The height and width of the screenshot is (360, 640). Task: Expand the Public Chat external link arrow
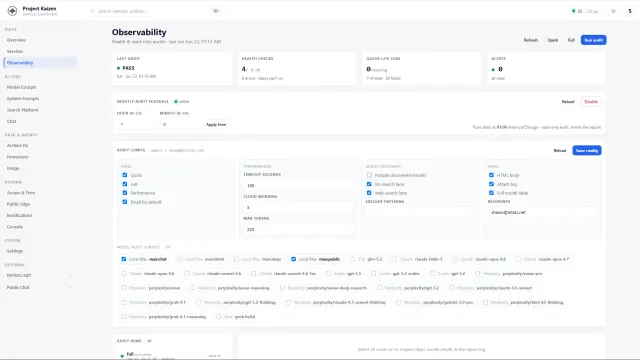click(72, 287)
